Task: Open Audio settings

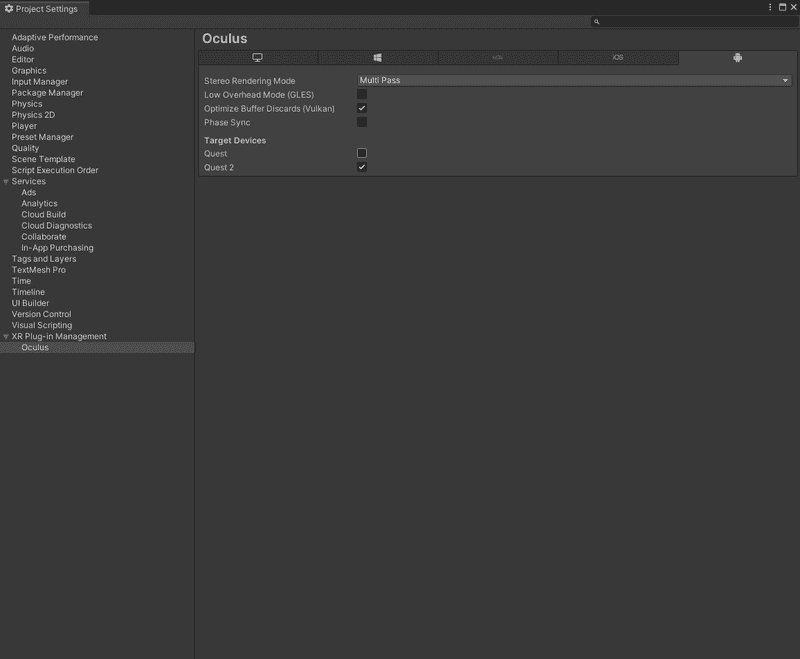Action: [x=22, y=48]
